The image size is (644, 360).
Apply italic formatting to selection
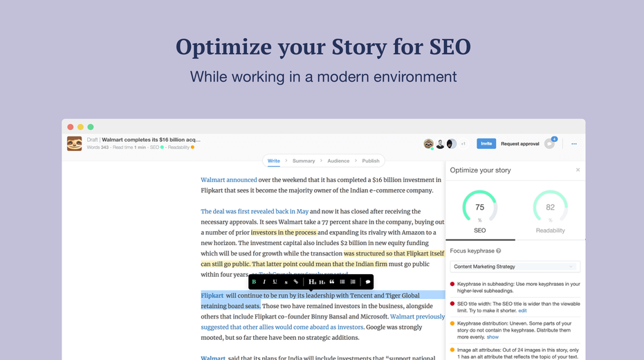point(264,282)
